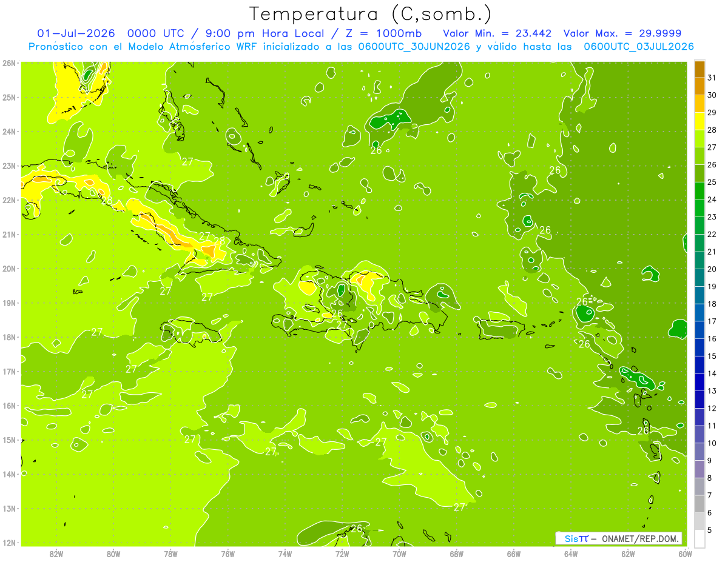Click the "62W" longitude axis label
Image resolution: width=728 pixels, height=562 pixels.
pyautogui.click(x=628, y=554)
